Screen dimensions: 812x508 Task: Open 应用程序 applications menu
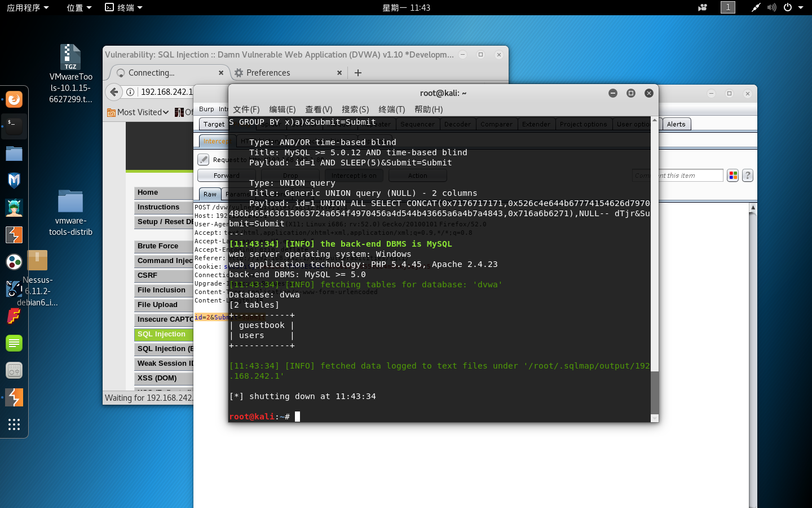pos(28,7)
